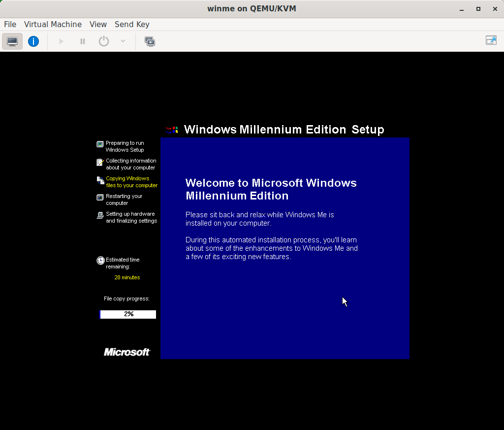
Task: Click the 'File copy progress:' label
Action: click(126, 299)
